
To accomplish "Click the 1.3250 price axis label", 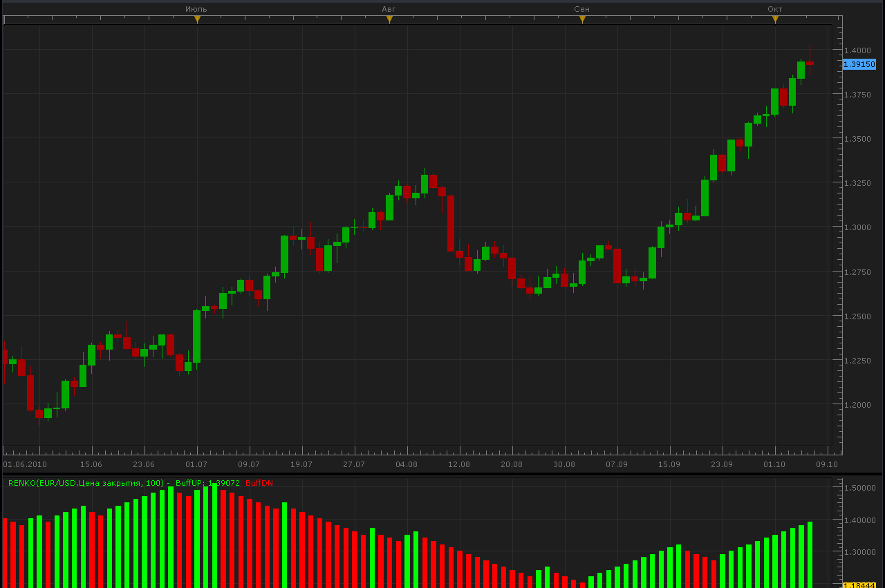I will point(857,183).
